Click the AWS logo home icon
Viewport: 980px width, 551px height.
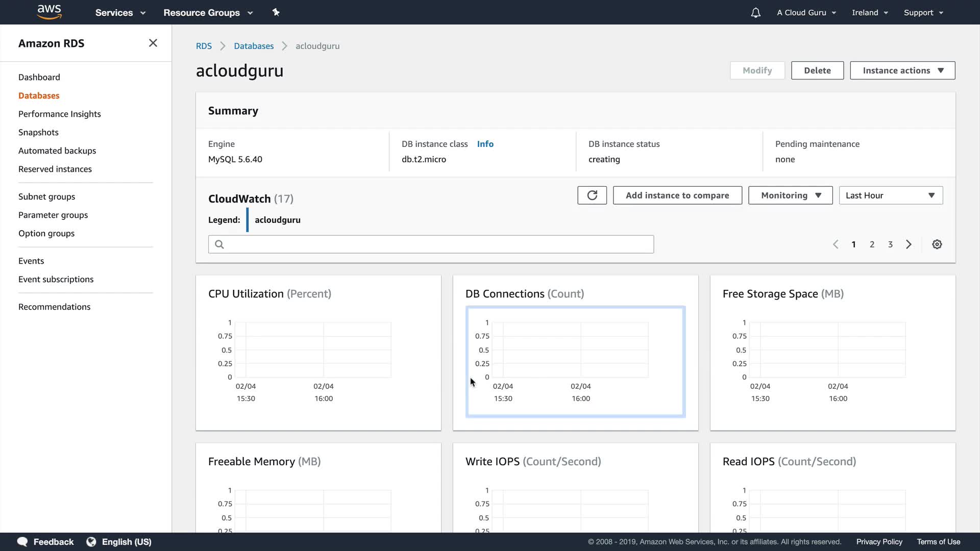(49, 12)
